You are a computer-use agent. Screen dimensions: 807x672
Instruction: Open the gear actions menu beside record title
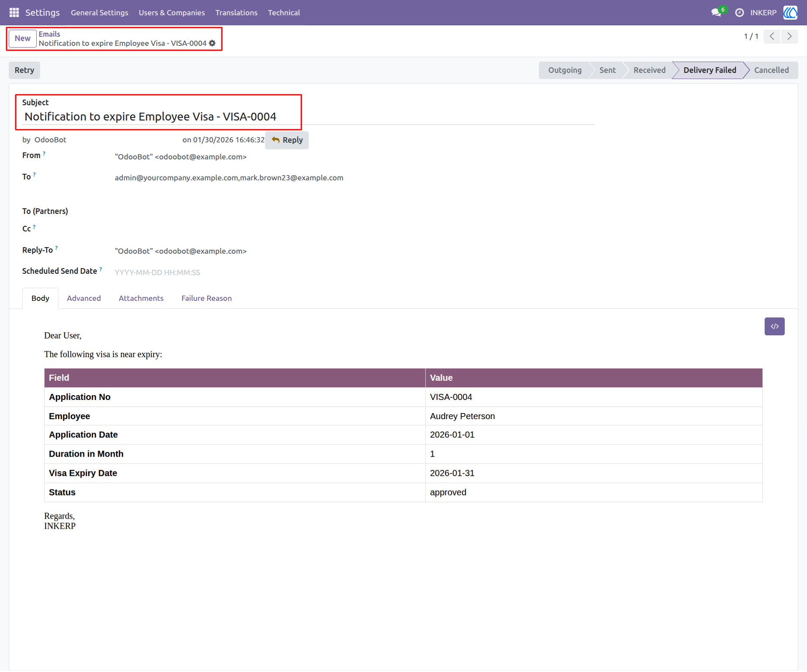click(x=212, y=43)
